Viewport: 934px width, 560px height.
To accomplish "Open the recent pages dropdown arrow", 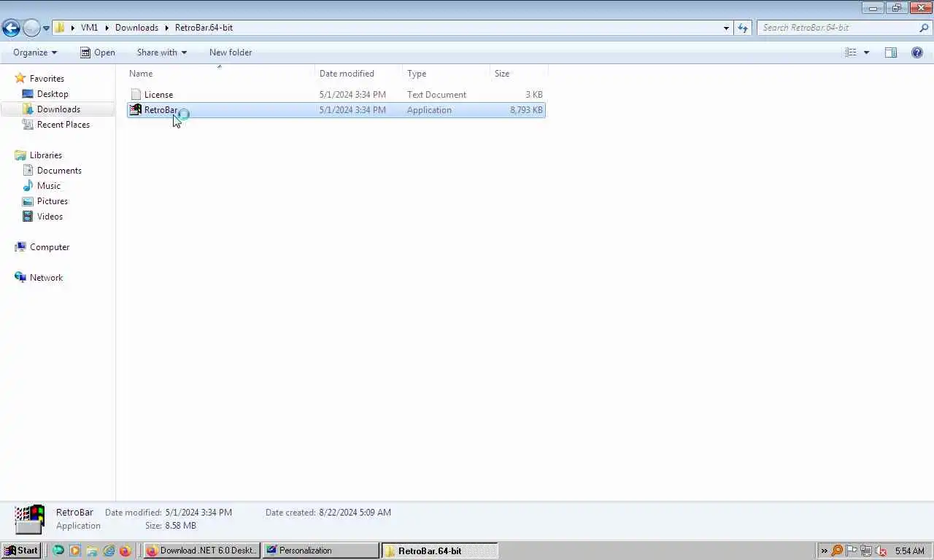I will 46,28.
